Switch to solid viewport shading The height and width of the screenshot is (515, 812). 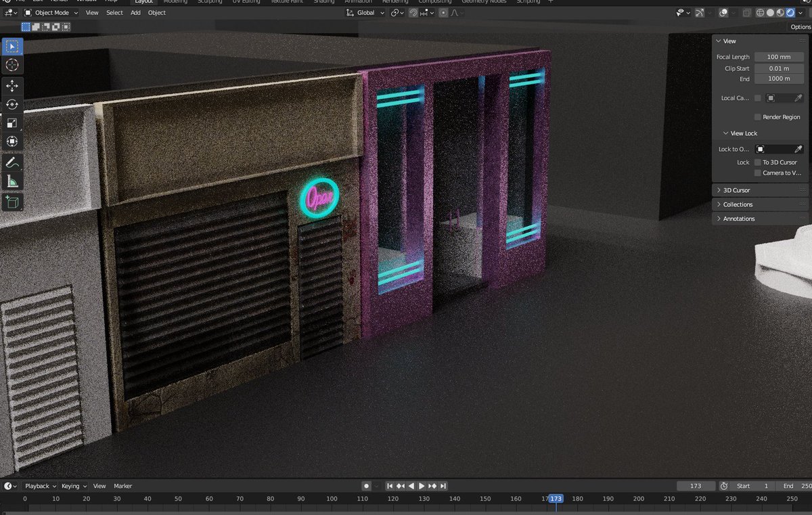pyautogui.click(x=770, y=12)
